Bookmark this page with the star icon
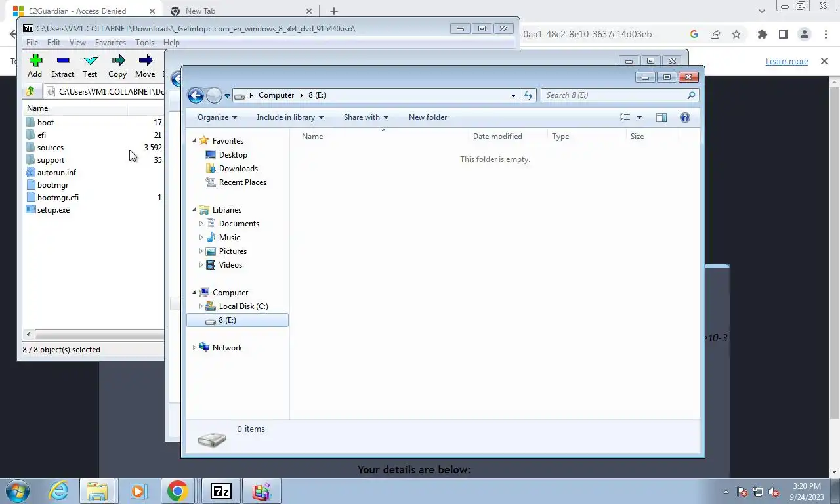Image resolution: width=840 pixels, height=504 pixels. pyautogui.click(x=736, y=34)
